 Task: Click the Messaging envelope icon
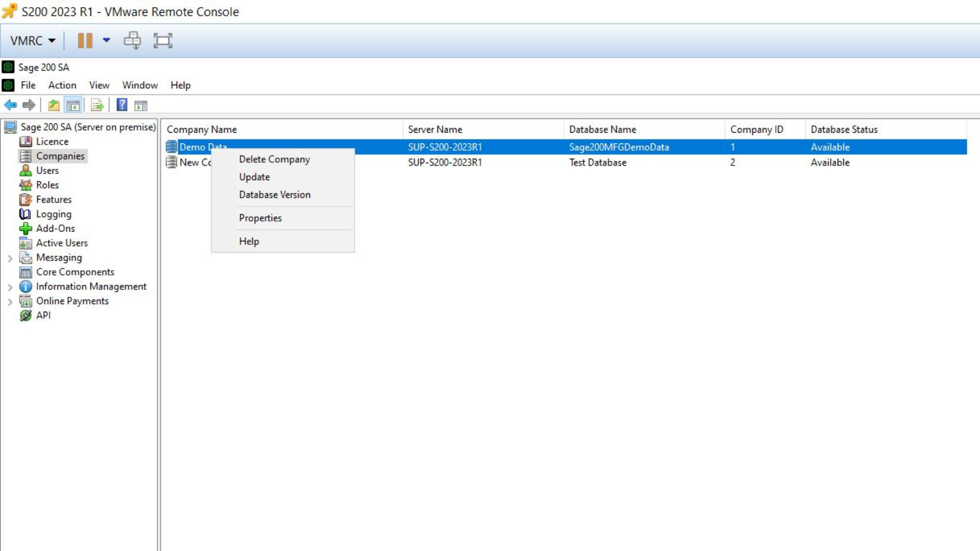click(26, 258)
